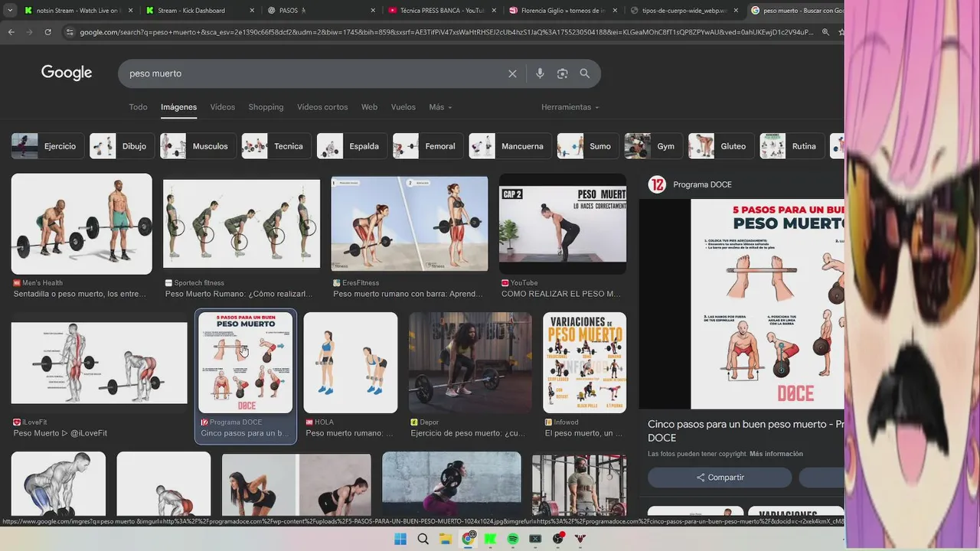This screenshot has height=551, width=980.
Task: Open Google Lens image search icon
Action: pos(562,73)
